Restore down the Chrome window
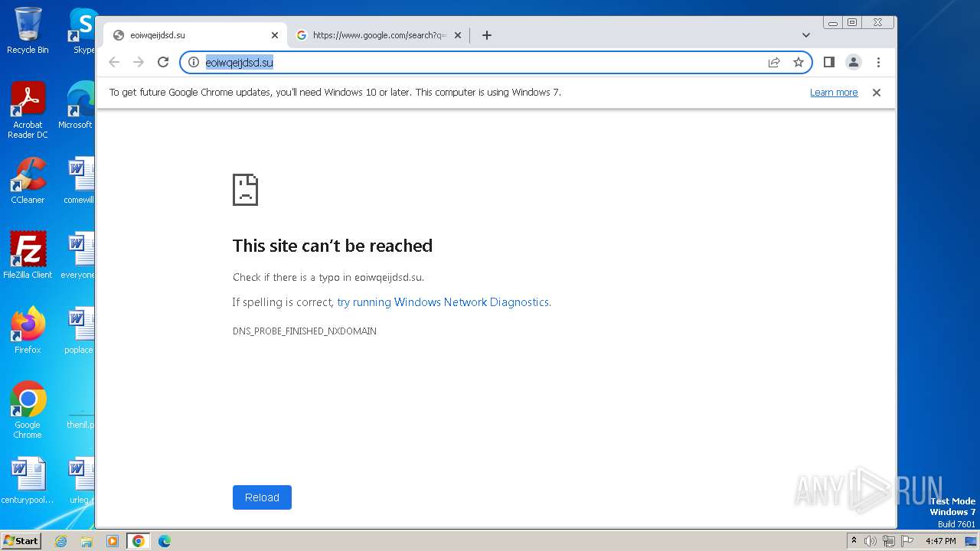Viewport: 980px width, 551px height. click(x=851, y=23)
